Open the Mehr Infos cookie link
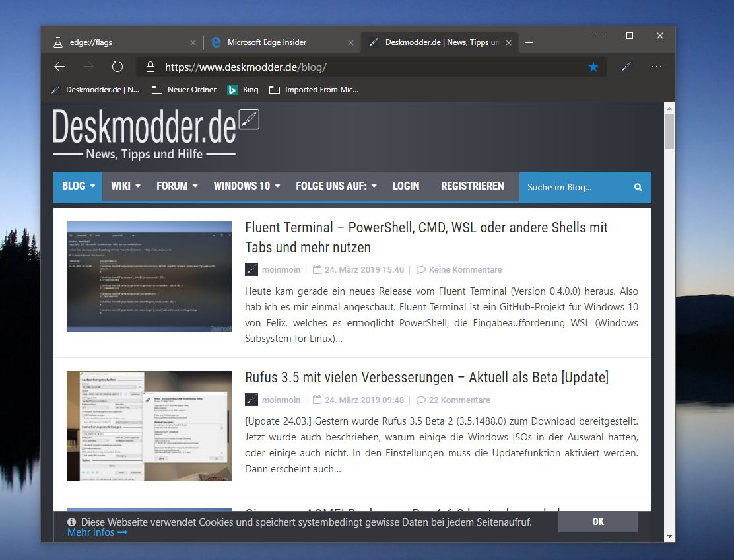Screen dimensions: 734x560 97,532
